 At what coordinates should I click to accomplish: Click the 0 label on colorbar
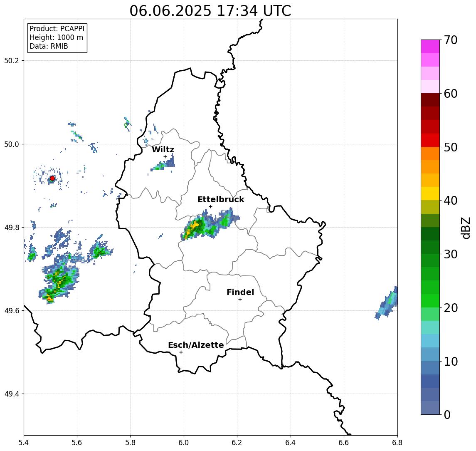point(447,414)
